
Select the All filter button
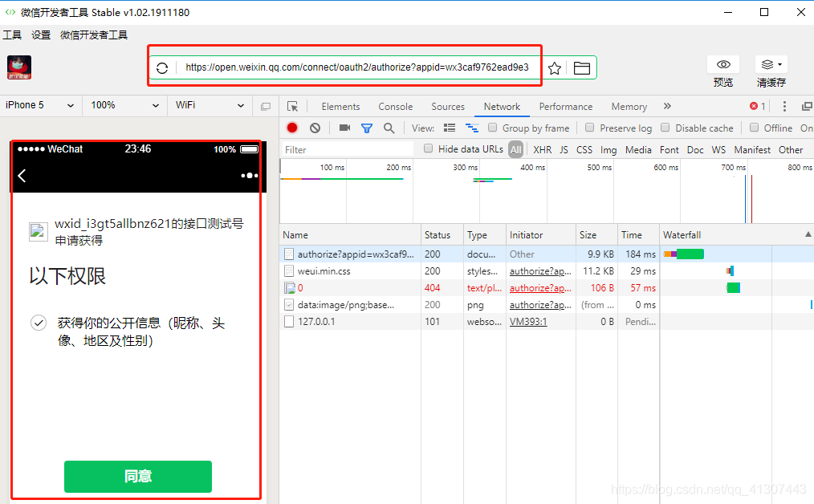pos(515,149)
